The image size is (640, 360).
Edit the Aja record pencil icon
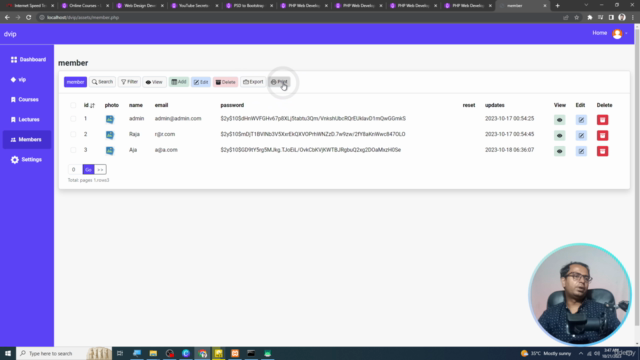tap(581, 151)
